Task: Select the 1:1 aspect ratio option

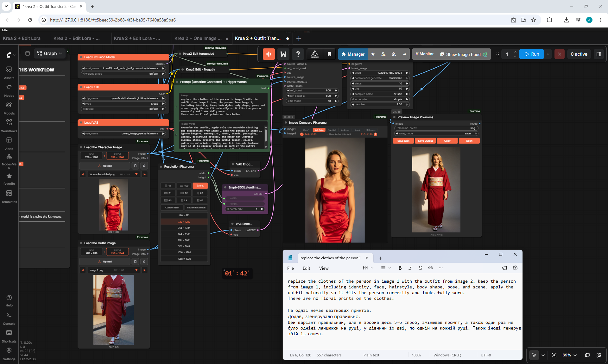Action: (168, 186)
